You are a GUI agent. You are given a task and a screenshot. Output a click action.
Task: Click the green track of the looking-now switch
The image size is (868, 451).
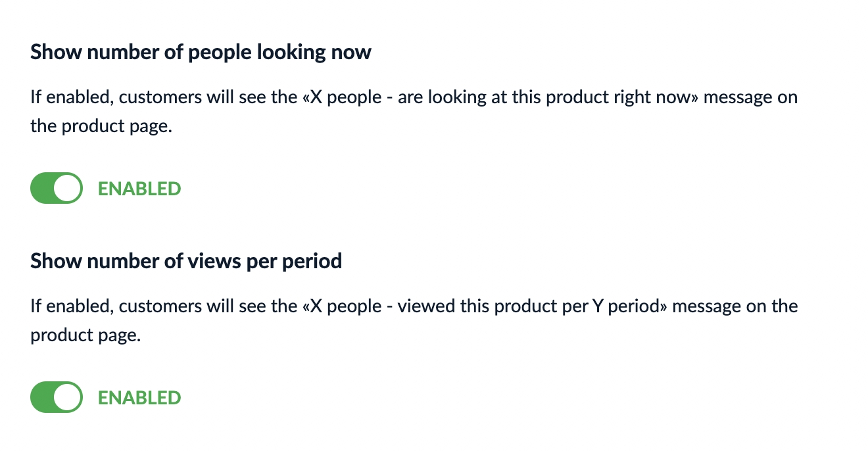coord(41,189)
